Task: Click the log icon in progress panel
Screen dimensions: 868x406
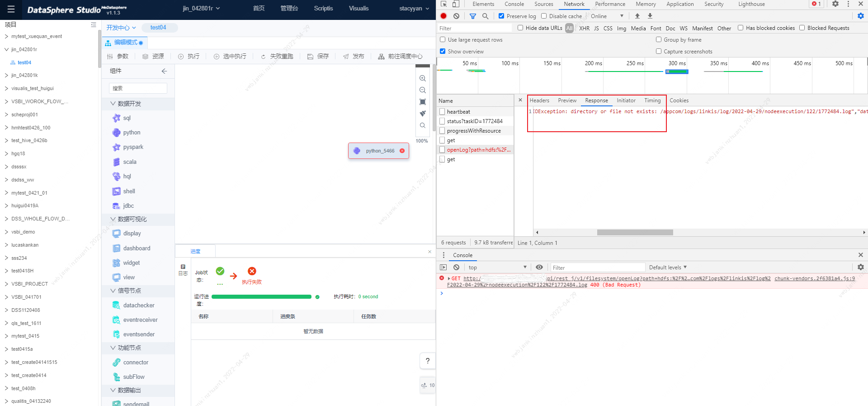Action: pos(183,270)
